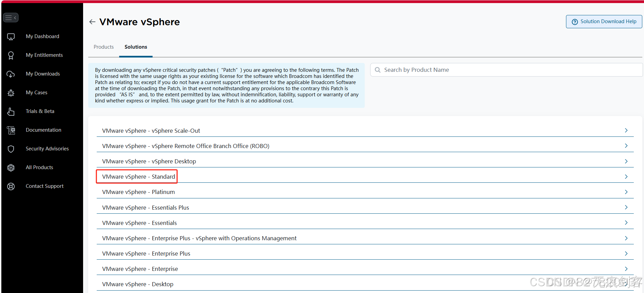Open Documentation link in sidebar
The image size is (644, 293).
tap(44, 130)
